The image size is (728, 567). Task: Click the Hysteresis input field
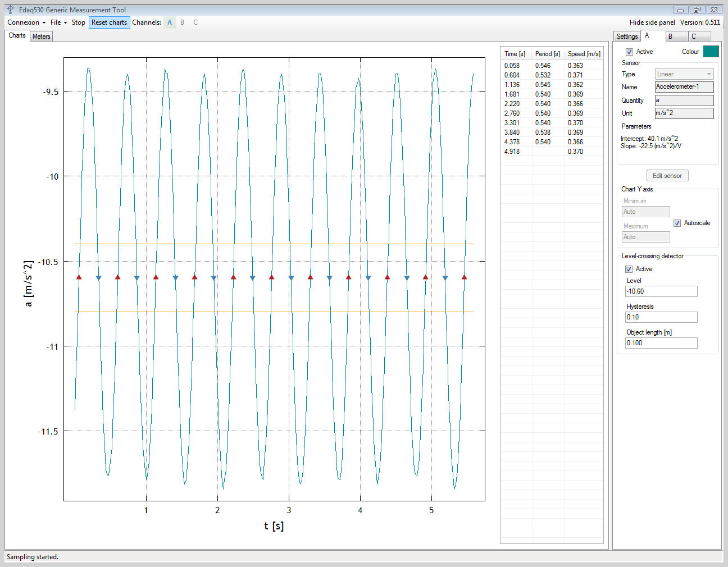pos(661,317)
